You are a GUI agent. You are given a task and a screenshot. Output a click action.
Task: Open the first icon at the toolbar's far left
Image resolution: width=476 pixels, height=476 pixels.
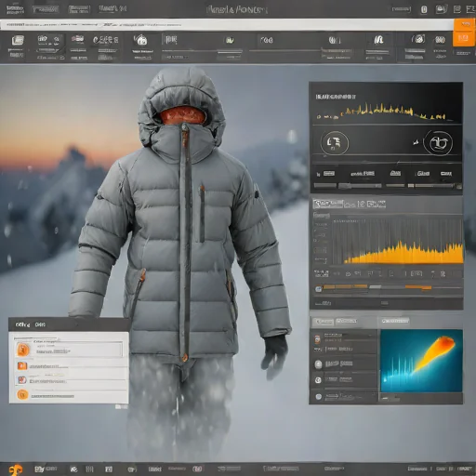click(18, 40)
